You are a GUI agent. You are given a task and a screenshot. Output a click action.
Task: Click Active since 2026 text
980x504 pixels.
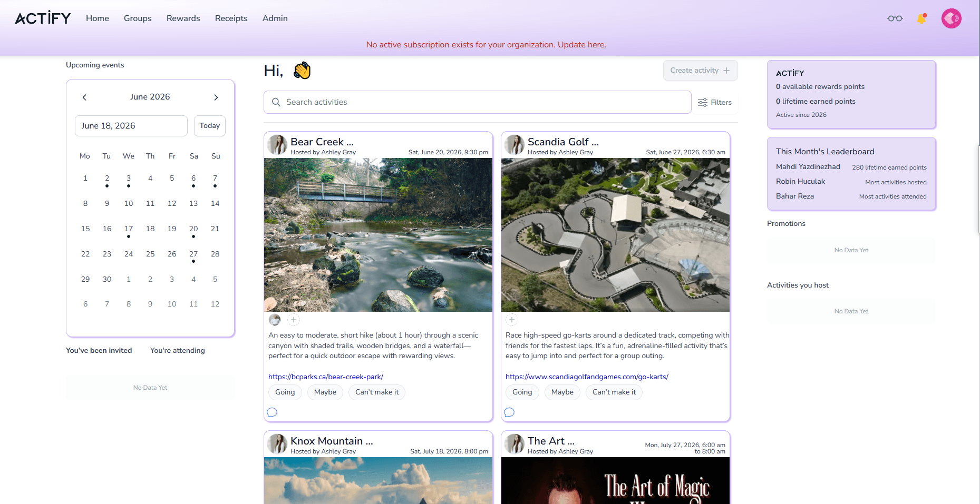point(801,115)
